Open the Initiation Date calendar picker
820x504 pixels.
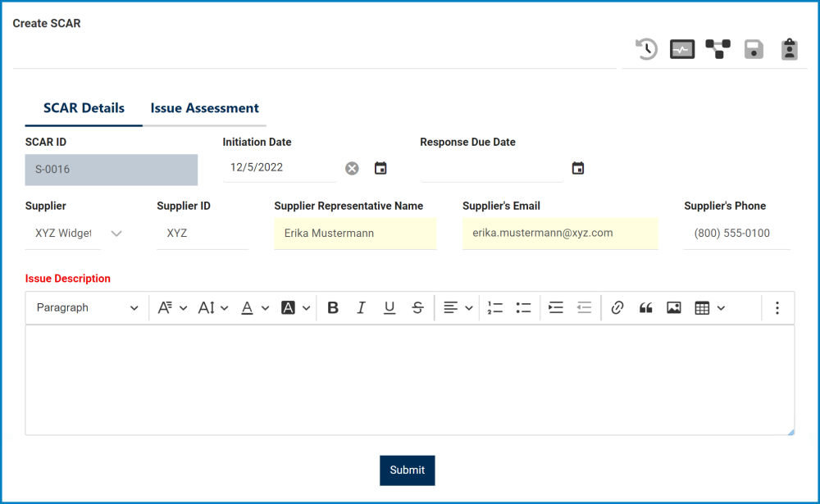coord(380,168)
